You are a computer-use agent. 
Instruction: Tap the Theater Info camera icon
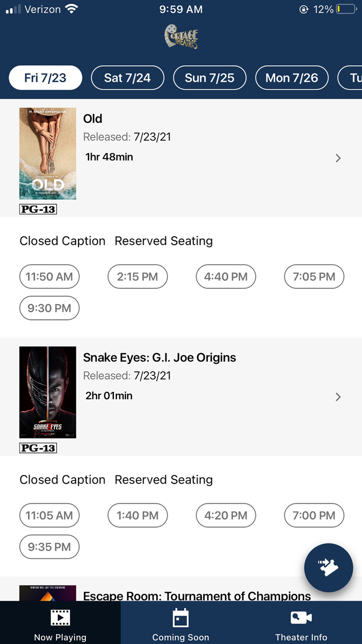click(x=300, y=617)
